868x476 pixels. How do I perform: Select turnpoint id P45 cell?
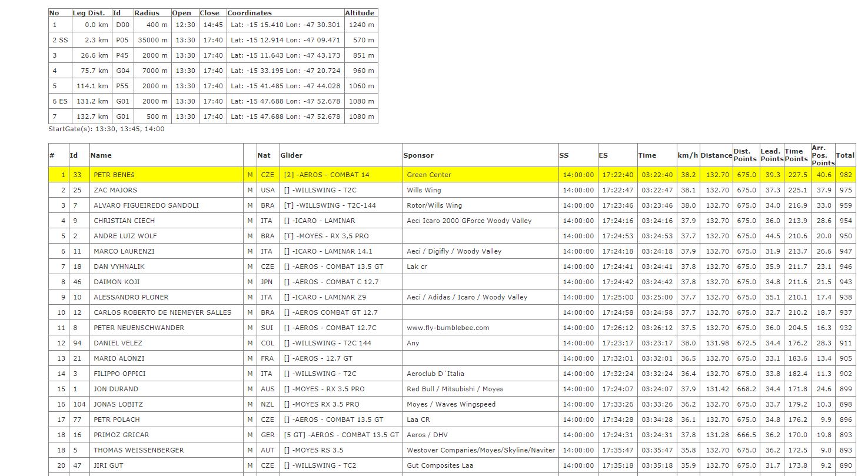122,55
